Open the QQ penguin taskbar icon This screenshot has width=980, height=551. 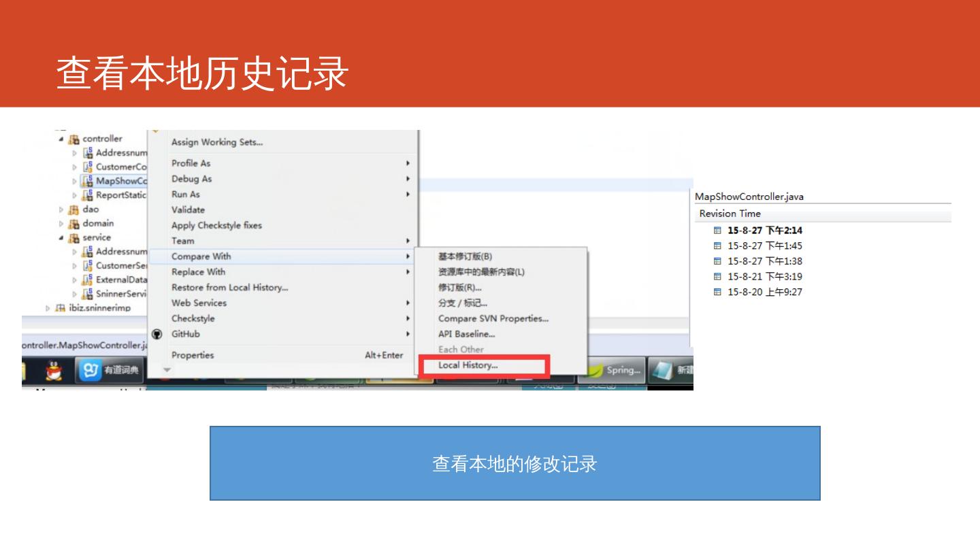[x=54, y=370]
